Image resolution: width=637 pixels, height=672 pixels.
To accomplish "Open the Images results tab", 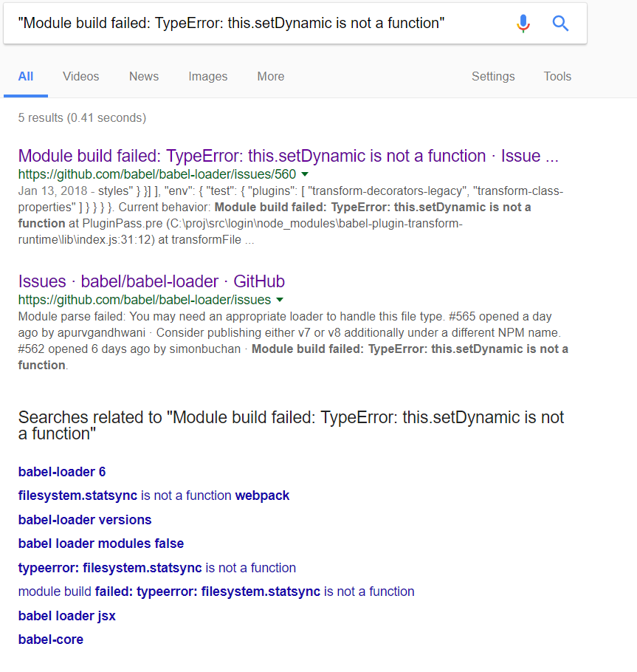I will click(x=207, y=76).
